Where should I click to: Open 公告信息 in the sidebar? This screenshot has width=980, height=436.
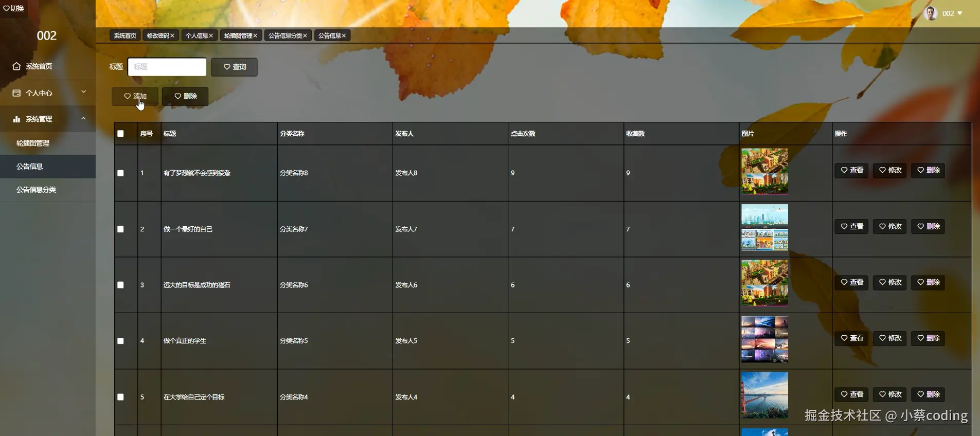click(48, 167)
